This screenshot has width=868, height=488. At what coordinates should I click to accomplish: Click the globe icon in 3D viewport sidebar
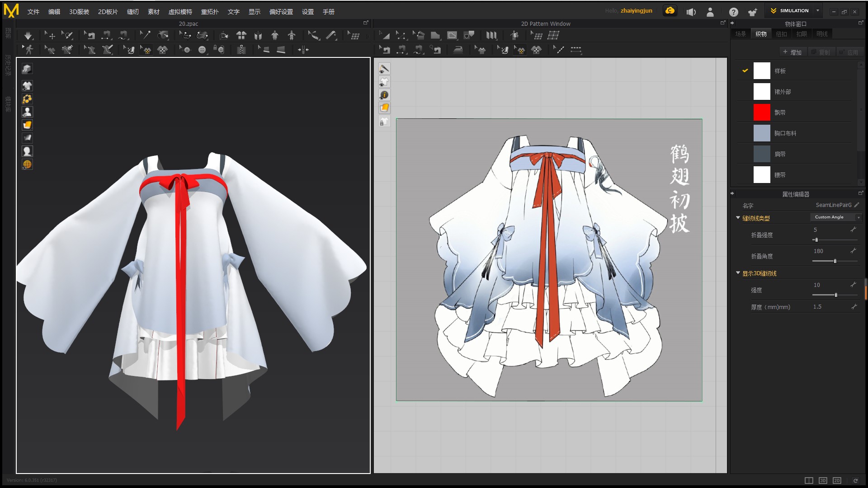click(27, 164)
